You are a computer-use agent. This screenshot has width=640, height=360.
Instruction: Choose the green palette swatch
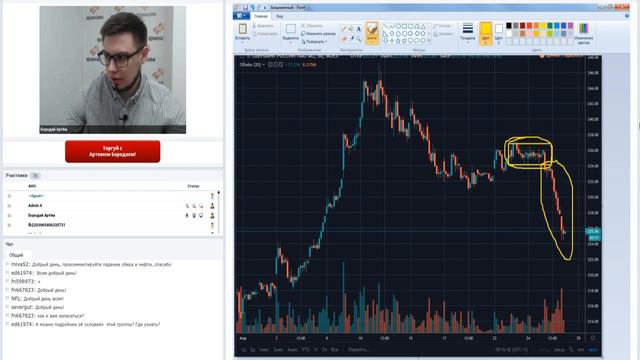[550, 26]
